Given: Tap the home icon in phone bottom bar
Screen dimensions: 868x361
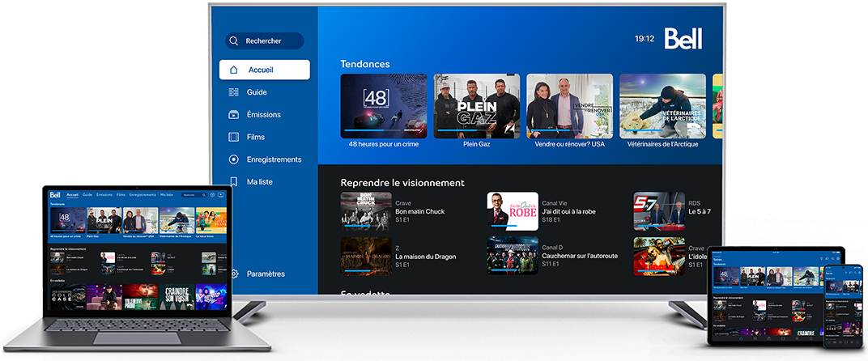Looking at the screenshot, I should (x=828, y=342).
